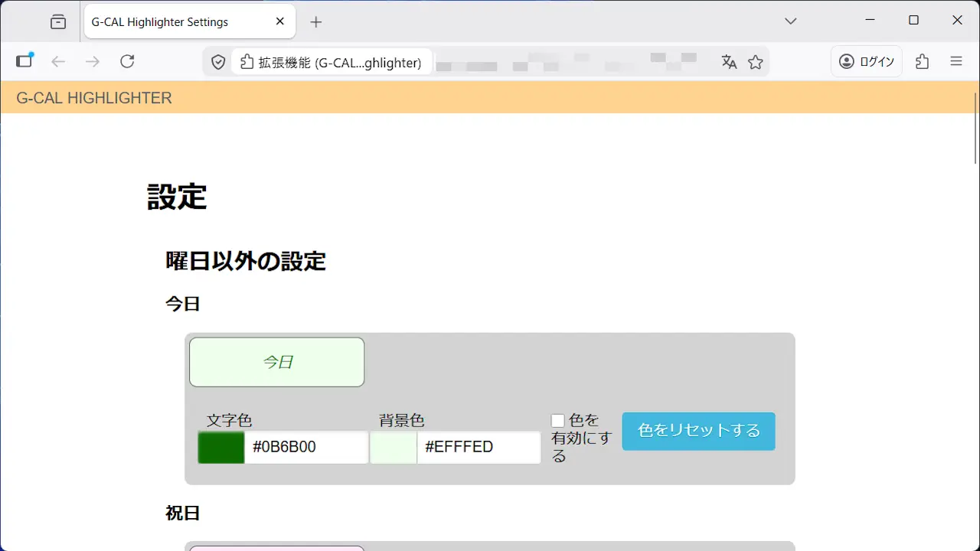This screenshot has width=980, height=551.
Task: Click the tracking protection shield icon
Action: (218, 63)
